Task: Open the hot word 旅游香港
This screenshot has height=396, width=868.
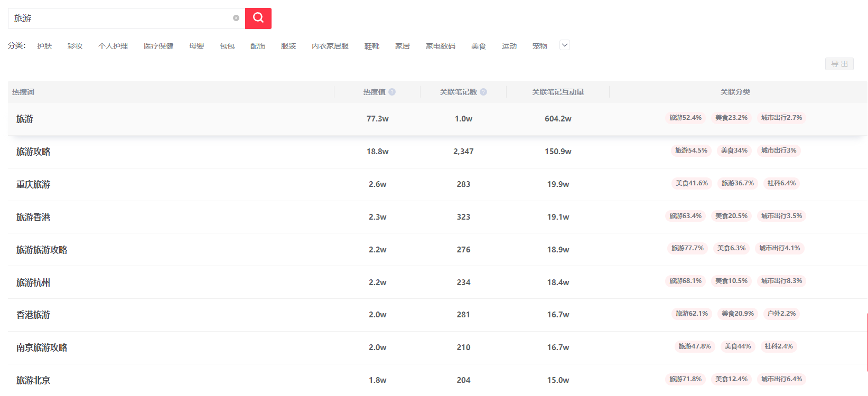Action: click(33, 217)
